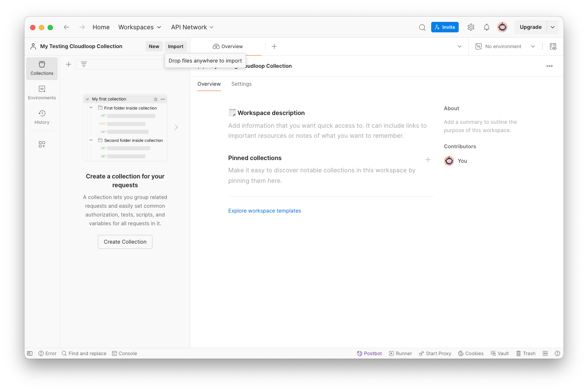Open the No environment selector
Image resolution: width=588 pixels, height=391 pixels.
505,46
